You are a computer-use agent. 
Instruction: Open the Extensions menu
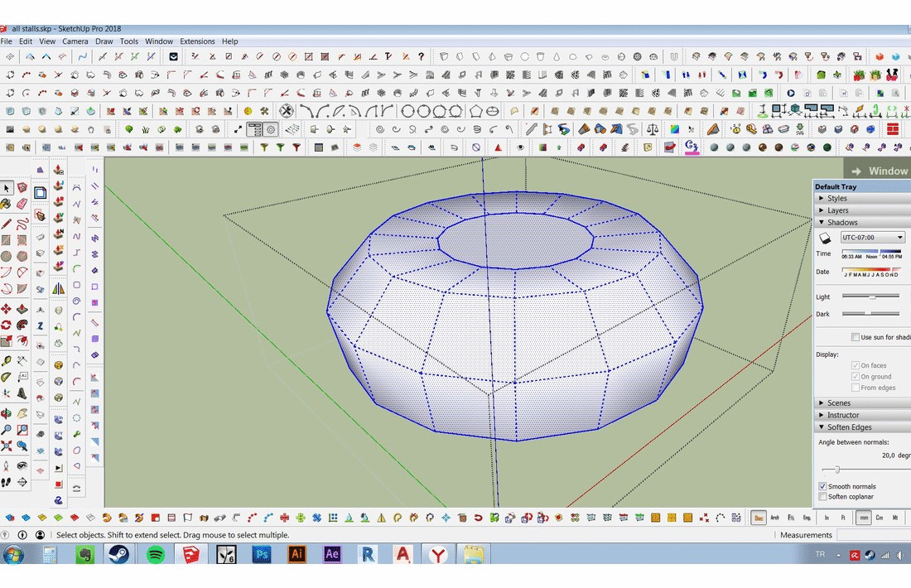click(197, 41)
